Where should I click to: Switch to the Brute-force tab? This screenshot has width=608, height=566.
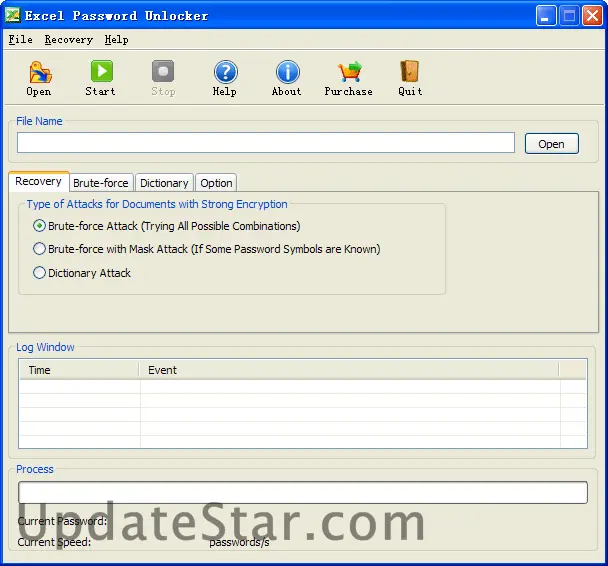tap(101, 183)
